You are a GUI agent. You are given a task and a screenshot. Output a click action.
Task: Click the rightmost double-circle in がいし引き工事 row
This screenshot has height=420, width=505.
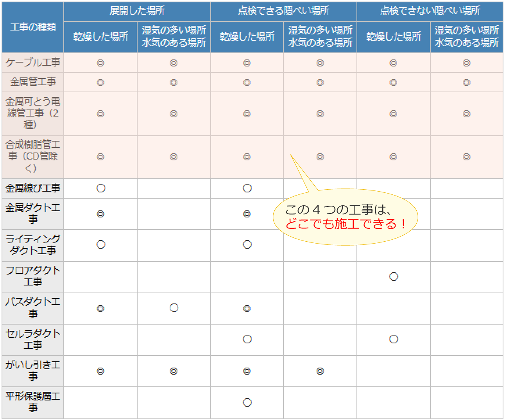[x=320, y=371]
